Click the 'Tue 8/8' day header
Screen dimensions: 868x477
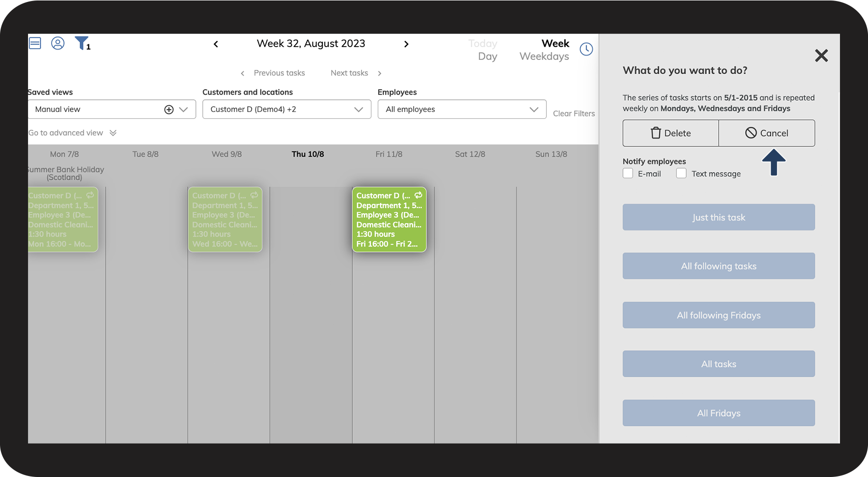click(x=145, y=154)
